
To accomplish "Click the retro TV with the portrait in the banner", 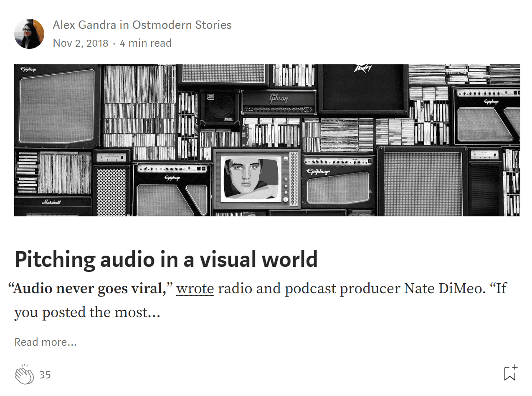I will [x=256, y=178].
